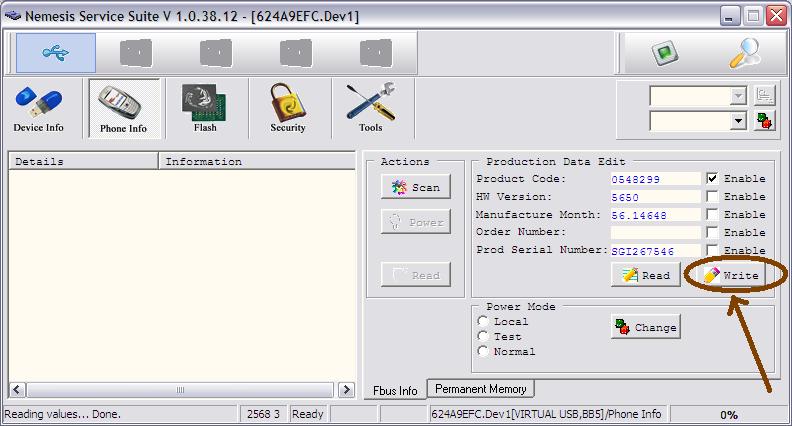
Task: Click the left scroll arrow
Action: point(17,390)
